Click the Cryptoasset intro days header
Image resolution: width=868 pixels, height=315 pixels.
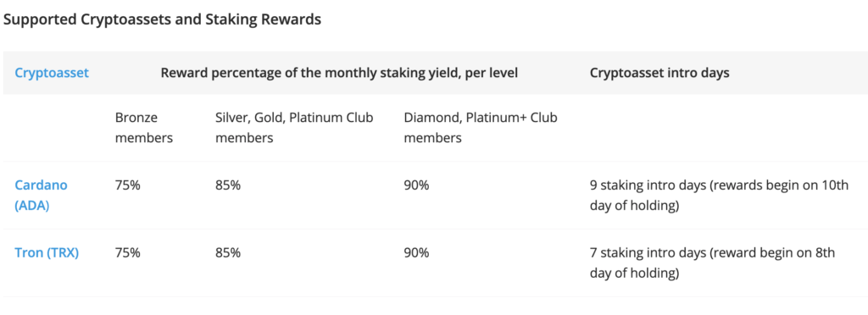click(659, 73)
